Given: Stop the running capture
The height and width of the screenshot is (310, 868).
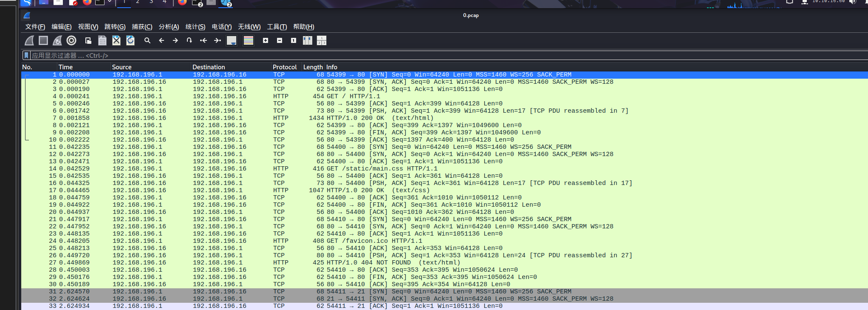Looking at the screenshot, I should pos(43,40).
